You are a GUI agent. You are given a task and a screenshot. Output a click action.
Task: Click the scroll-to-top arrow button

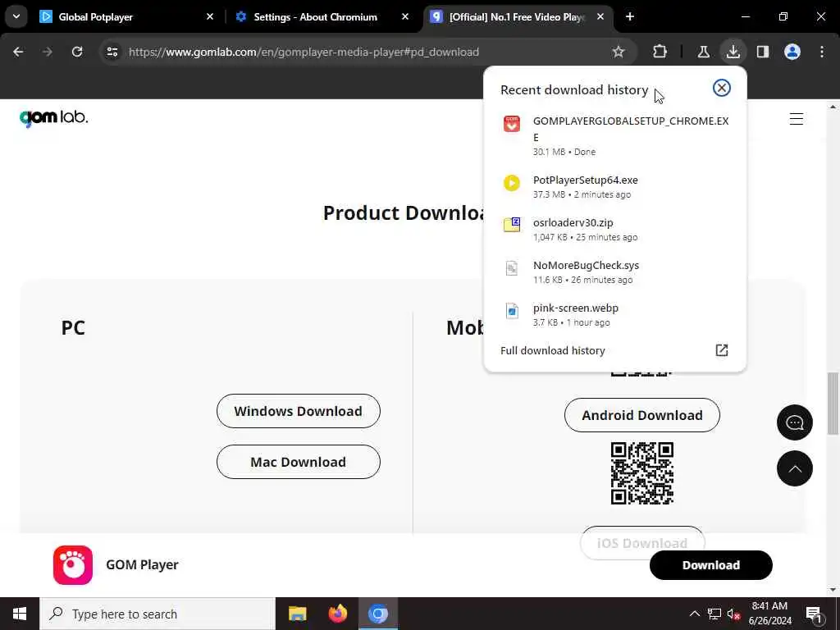[x=794, y=468]
